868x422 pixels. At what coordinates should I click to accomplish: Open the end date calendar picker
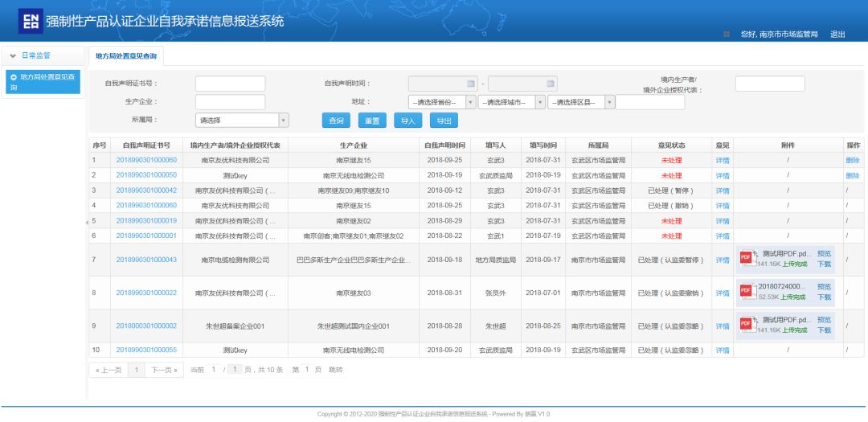point(551,84)
